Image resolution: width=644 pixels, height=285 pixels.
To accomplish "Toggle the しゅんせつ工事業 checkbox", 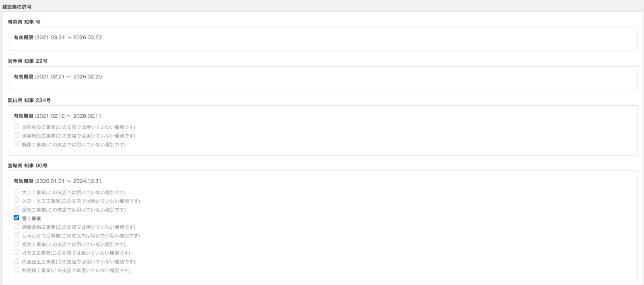I will (17, 235).
